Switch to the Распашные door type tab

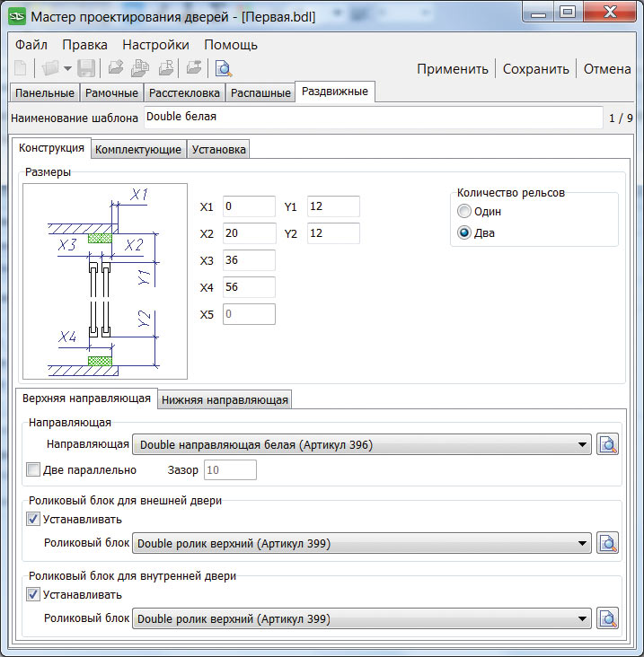point(260,92)
